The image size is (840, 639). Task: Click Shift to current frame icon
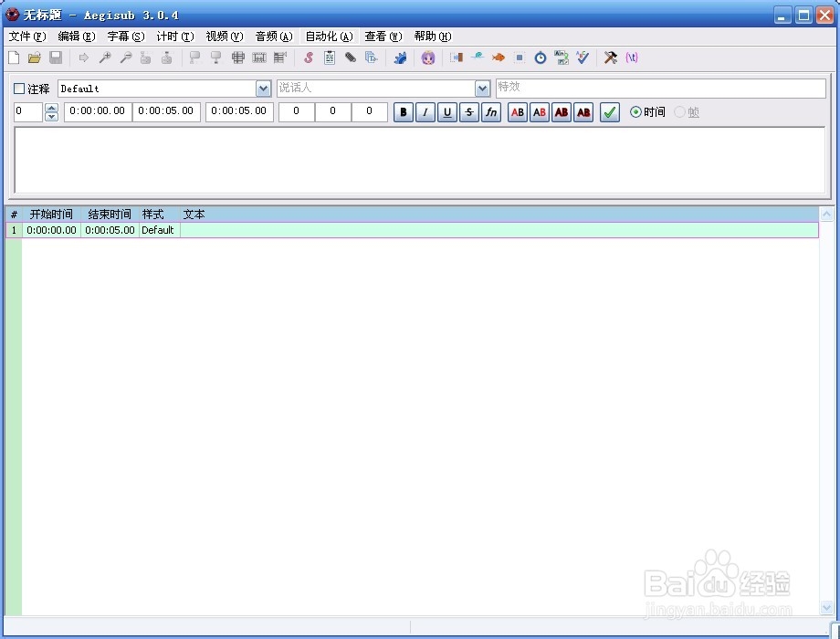click(x=280, y=58)
